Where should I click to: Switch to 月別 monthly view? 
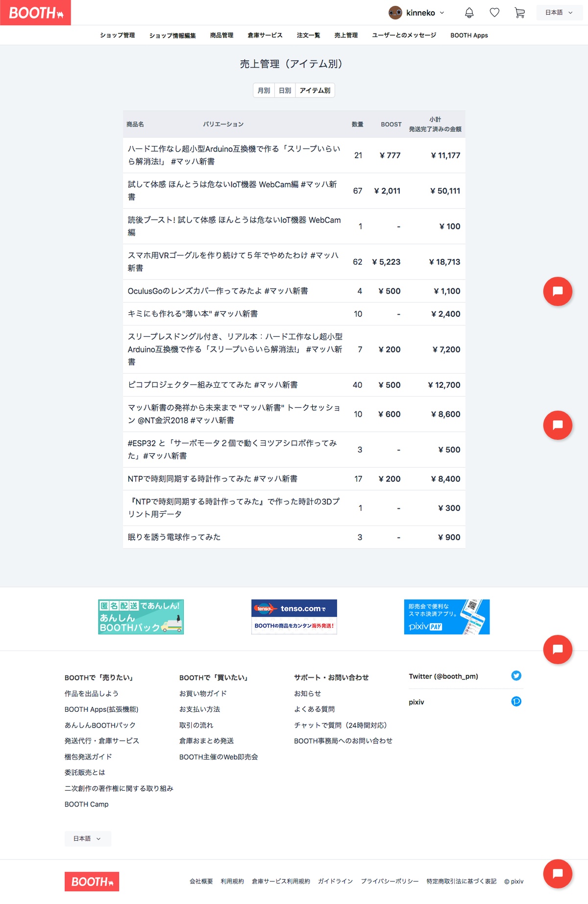pos(264,91)
